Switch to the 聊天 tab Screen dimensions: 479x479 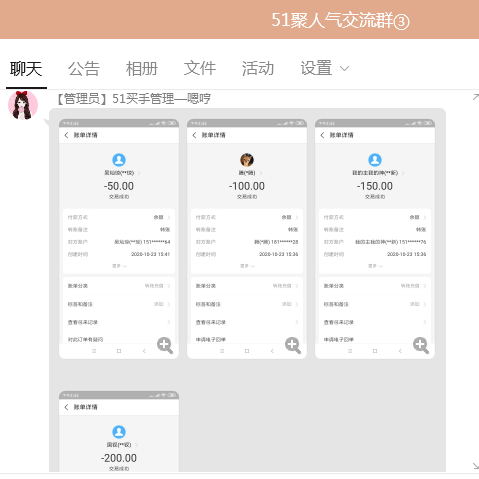[x=26, y=69]
